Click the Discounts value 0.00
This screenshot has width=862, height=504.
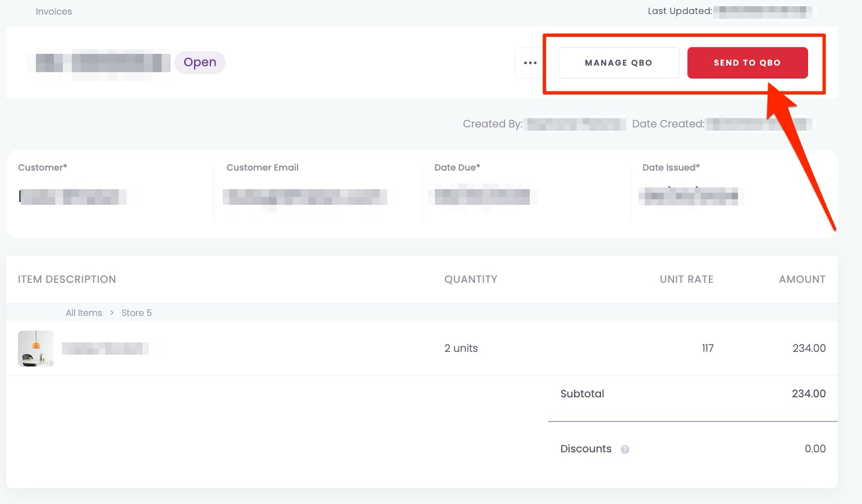click(x=815, y=448)
